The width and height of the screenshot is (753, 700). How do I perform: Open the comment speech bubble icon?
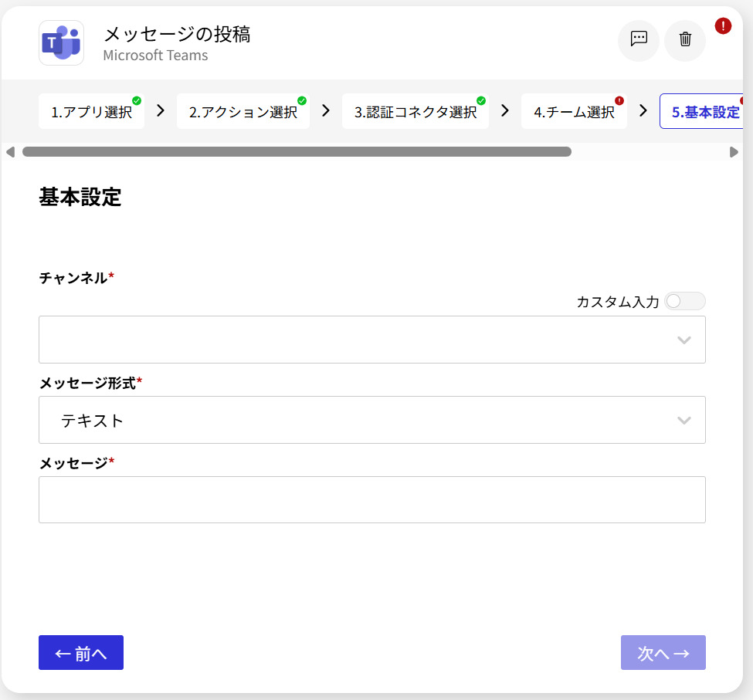pos(639,40)
